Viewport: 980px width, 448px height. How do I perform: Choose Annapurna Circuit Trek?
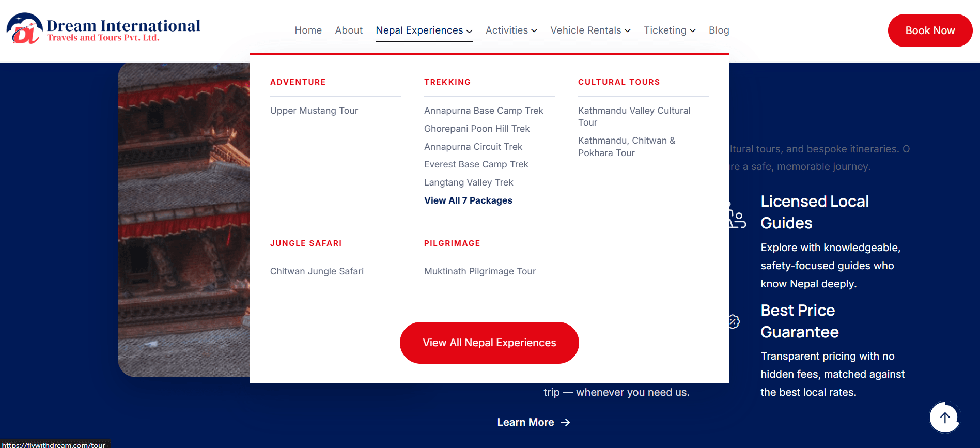click(x=473, y=147)
